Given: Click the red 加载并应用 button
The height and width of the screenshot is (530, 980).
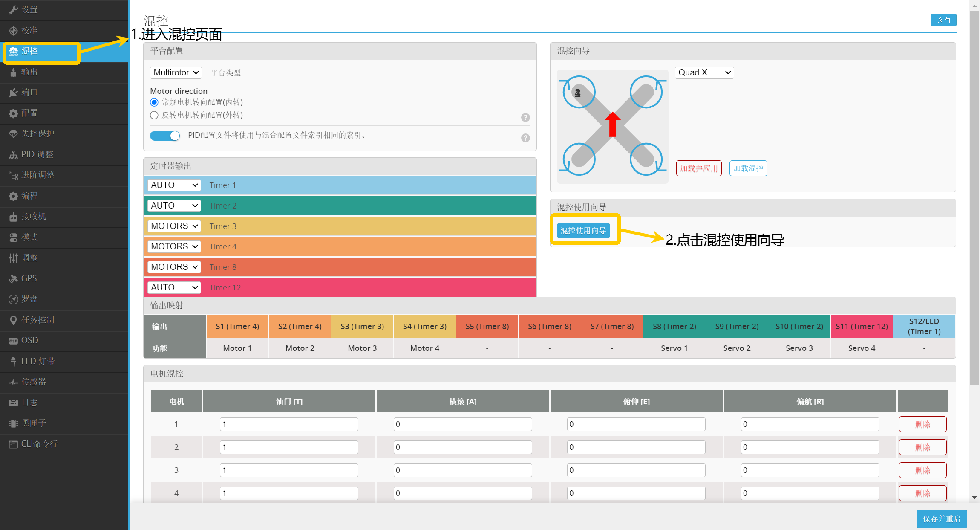Looking at the screenshot, I should point(698,168).
